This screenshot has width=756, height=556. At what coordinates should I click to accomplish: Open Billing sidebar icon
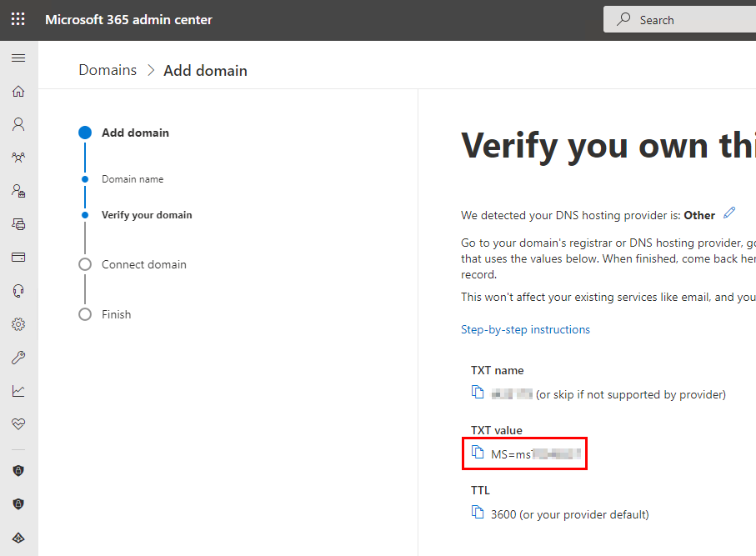pos(18,258)
